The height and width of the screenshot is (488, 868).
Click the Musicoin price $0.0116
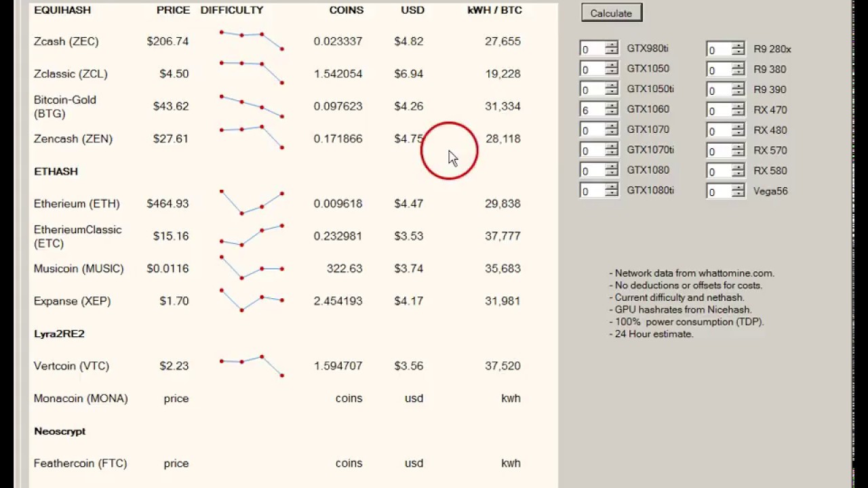pyautogui.click(x=167, y=269)
